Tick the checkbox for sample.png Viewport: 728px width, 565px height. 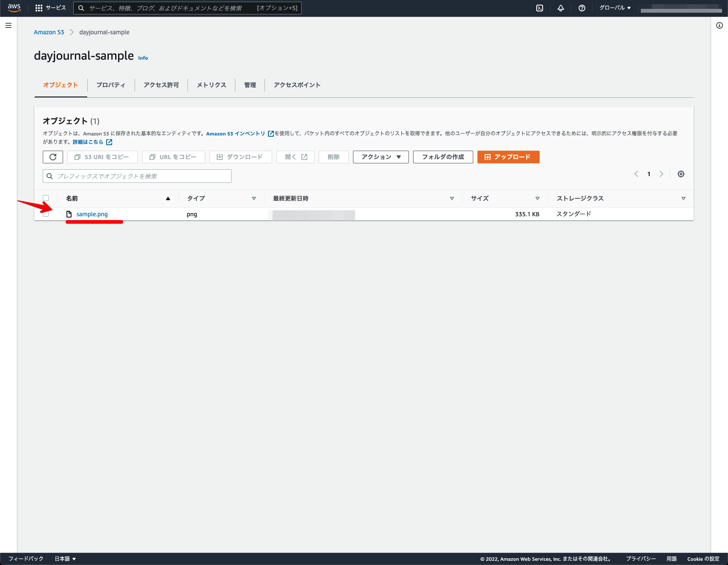tap(46, 214)
